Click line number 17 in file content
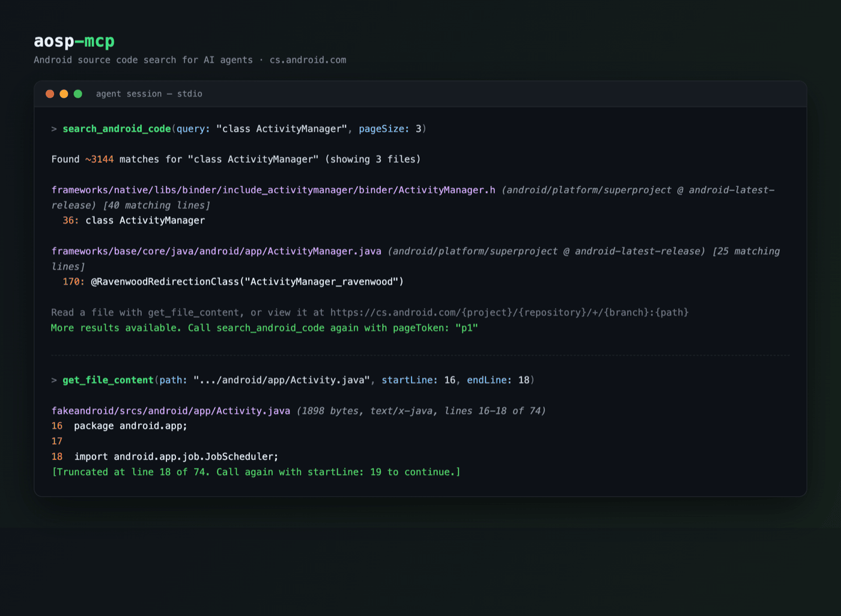The image size is (841, 616). click(x=57, y=441)
